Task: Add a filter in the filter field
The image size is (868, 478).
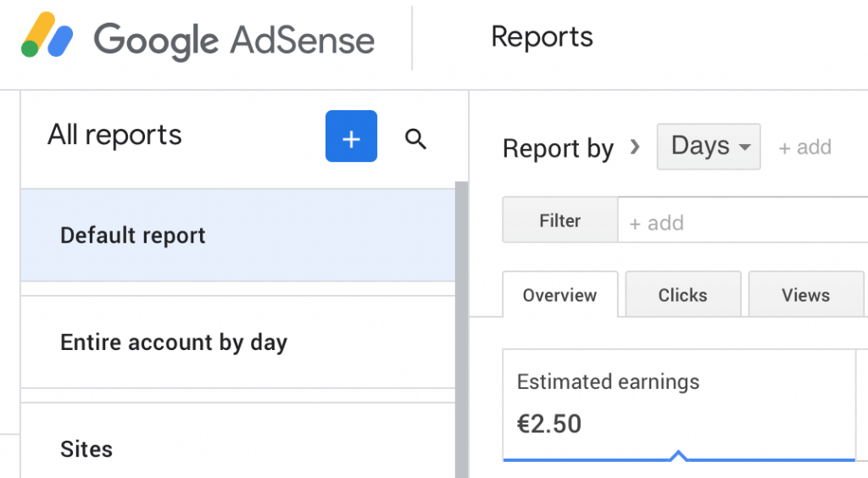Action: click(x=743, y=220)
